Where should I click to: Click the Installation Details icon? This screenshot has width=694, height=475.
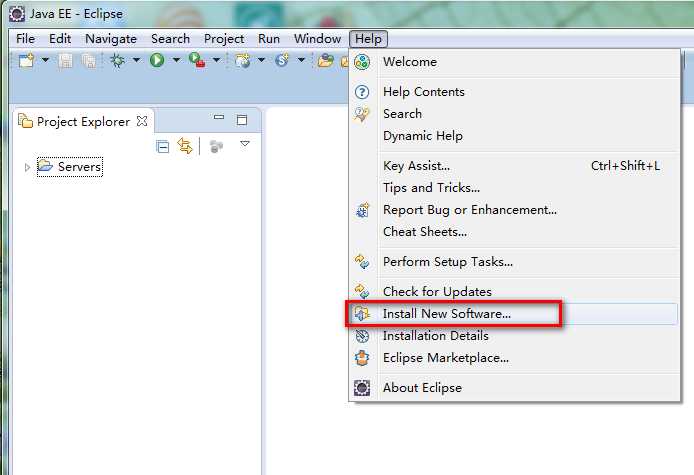coord(362,336)
